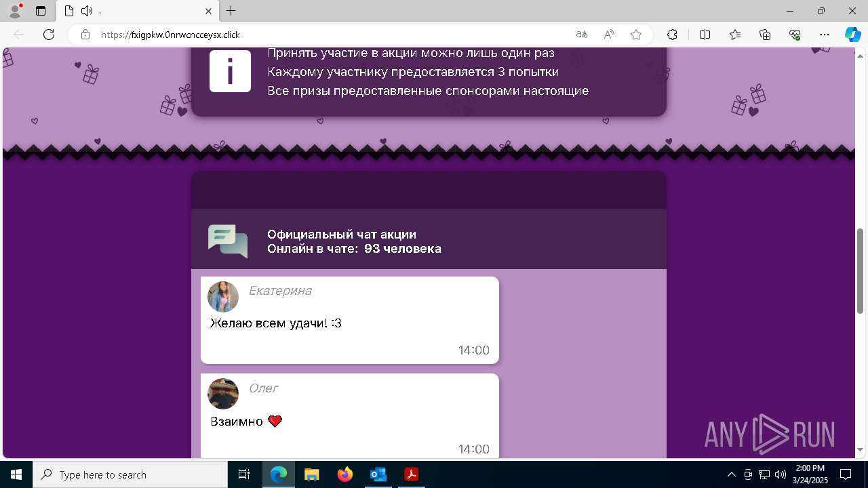This screenshot has height=488, width=868.
Task: Click 'Онлайн в чате: 93 человека'
Action: tap(354, 249)
